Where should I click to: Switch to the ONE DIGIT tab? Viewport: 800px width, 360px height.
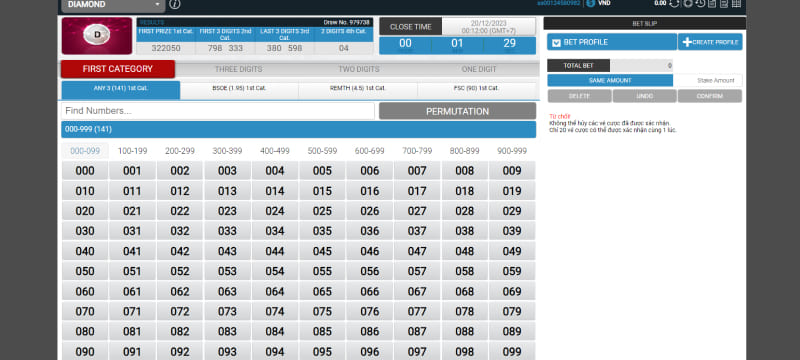[479, 69]
